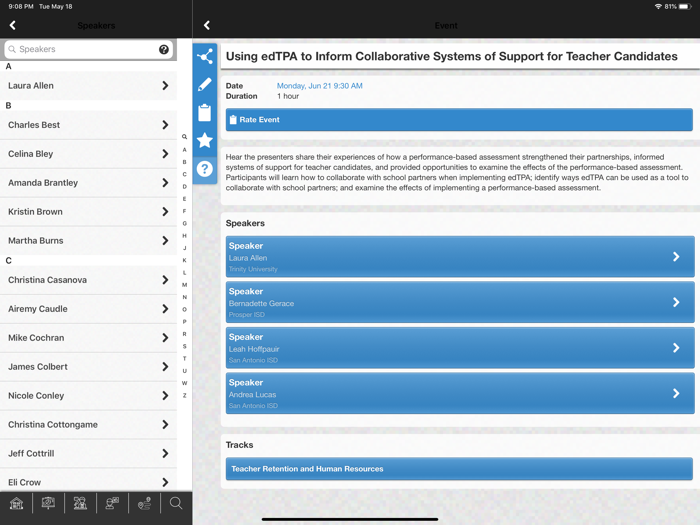
Task: Select Jeff Cottrill in the speakers list
Action: point(88,454)
